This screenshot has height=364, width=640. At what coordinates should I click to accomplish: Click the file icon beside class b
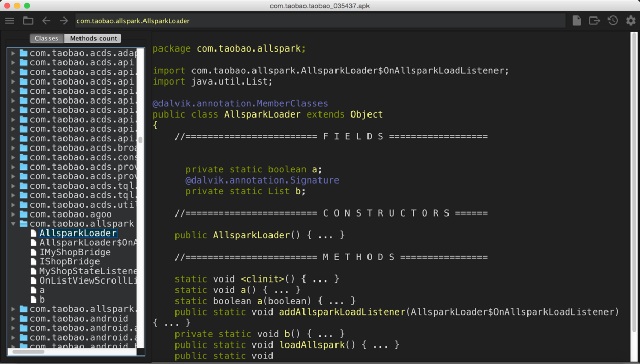point(34,300)
